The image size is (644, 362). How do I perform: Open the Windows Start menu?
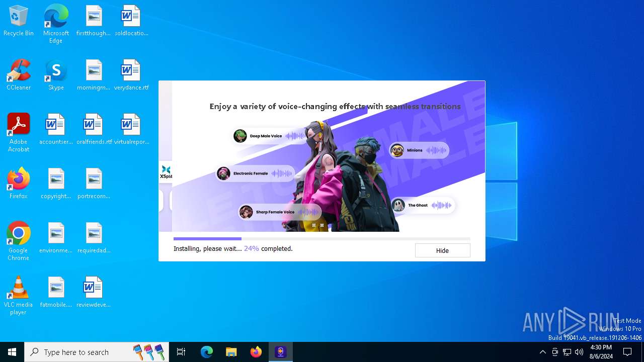click(12, 352)
